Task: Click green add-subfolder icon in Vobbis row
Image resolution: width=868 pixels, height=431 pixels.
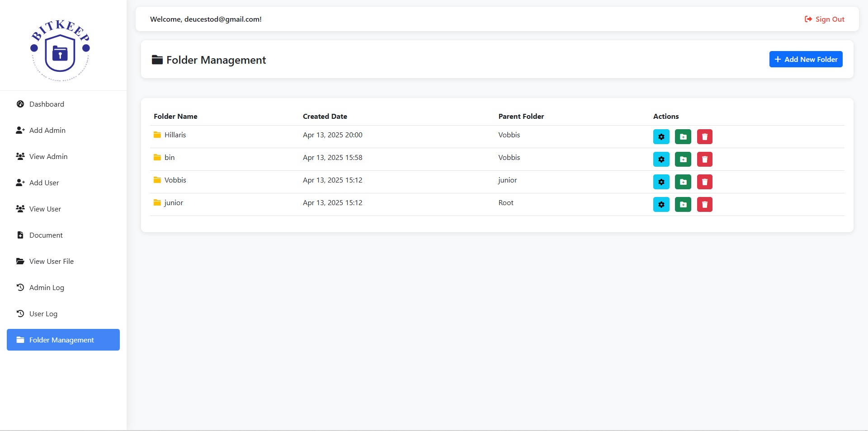Action: 683,182
